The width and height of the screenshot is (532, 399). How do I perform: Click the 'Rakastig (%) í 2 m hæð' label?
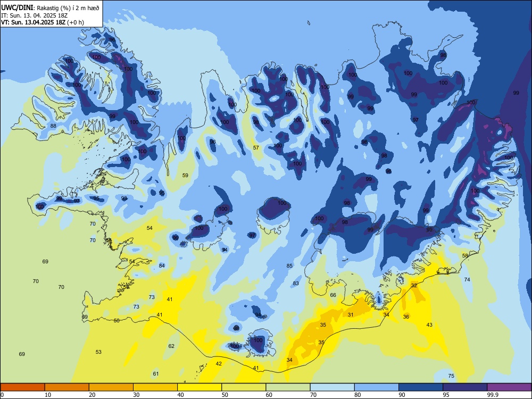68,8
